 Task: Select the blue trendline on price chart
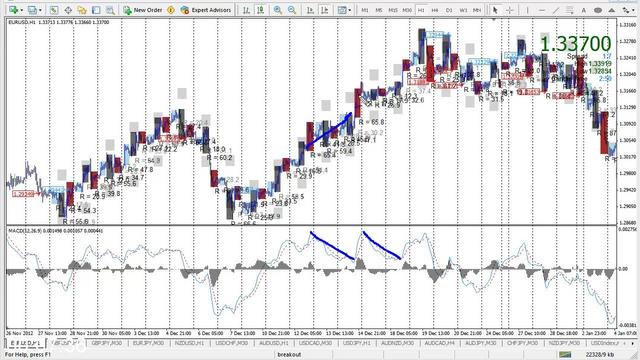tap(329, 131)
